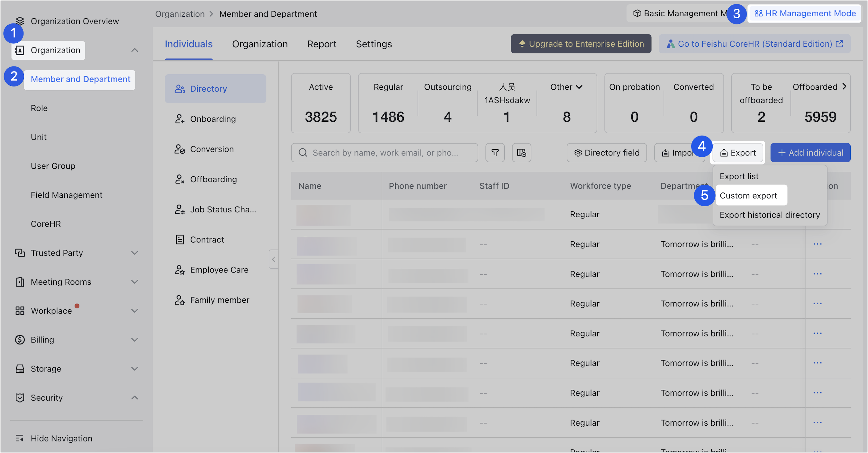This screenshot has height=453, width=868.
Task: Click the Storage drive icon
Action: point(20,369)
